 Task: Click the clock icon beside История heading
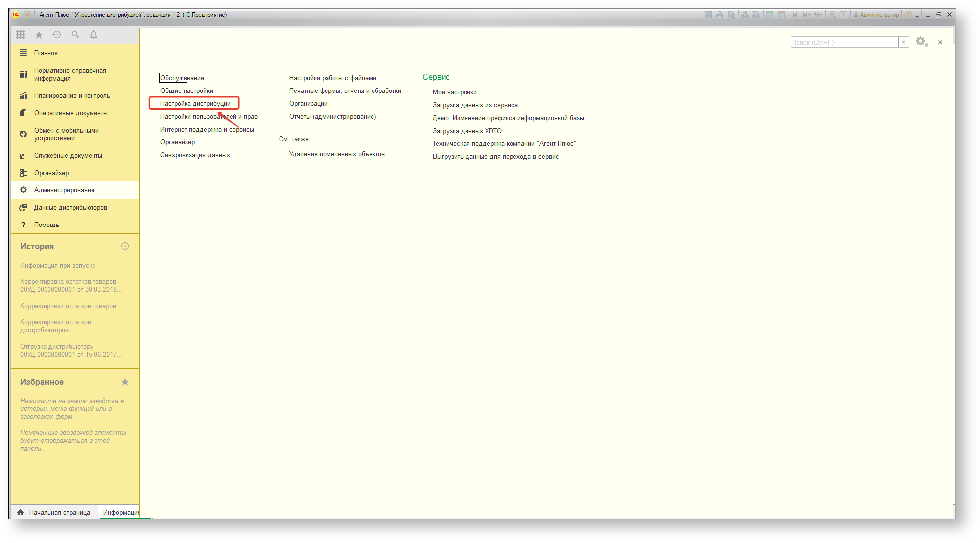pyautogui.click(x=125, y=246)
